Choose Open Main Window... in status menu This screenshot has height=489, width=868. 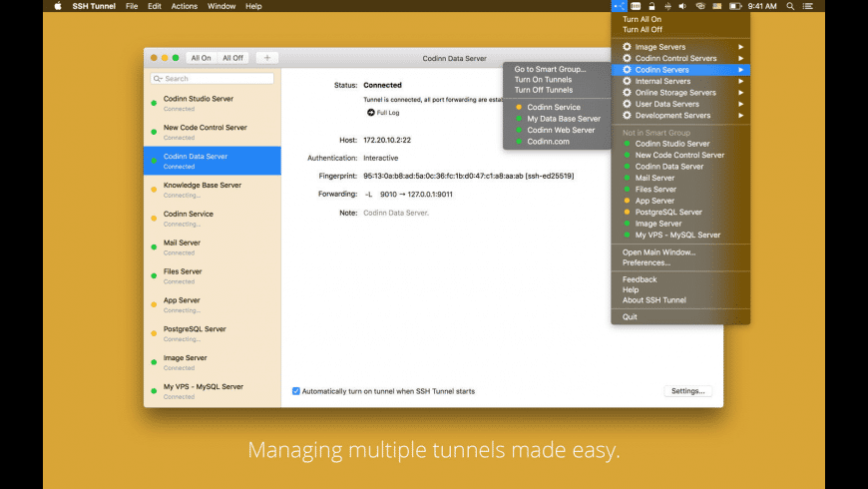(x=680, y=251)
